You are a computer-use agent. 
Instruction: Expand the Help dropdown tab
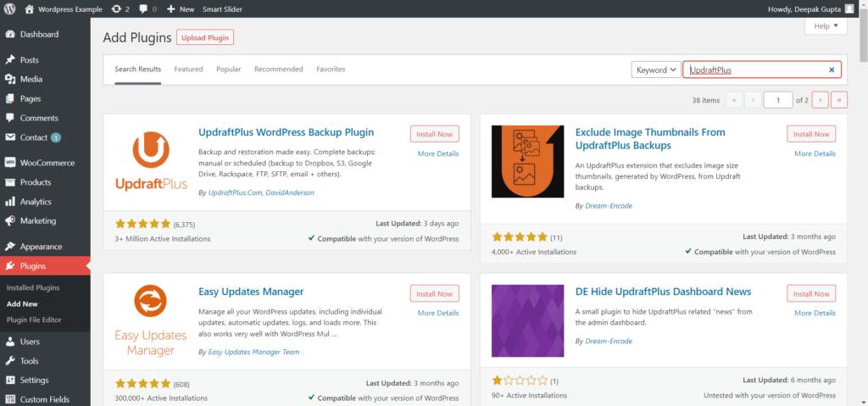tap(826, 25)
